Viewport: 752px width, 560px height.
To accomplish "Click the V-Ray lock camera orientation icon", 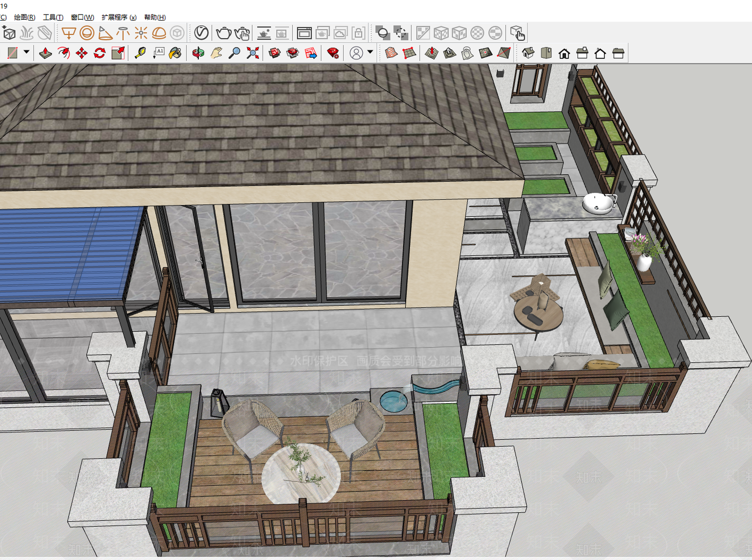I will [x=358, y=33].
